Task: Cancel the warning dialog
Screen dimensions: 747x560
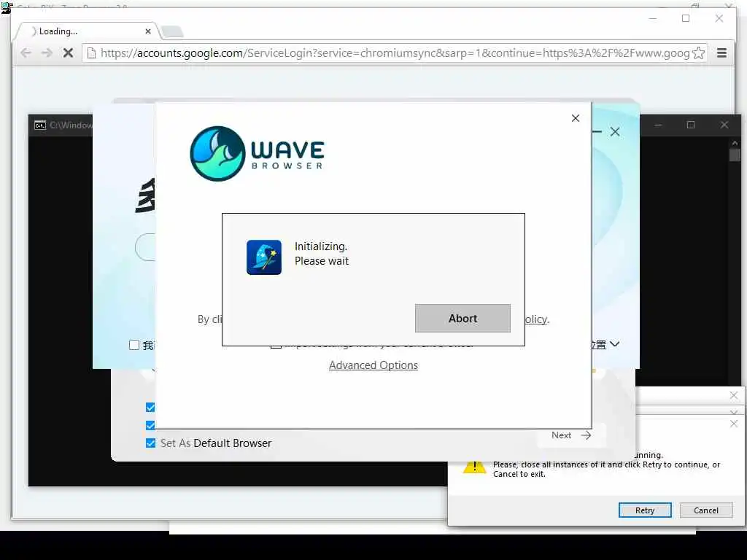Action: pyautogui.click(x=705, y=510)
